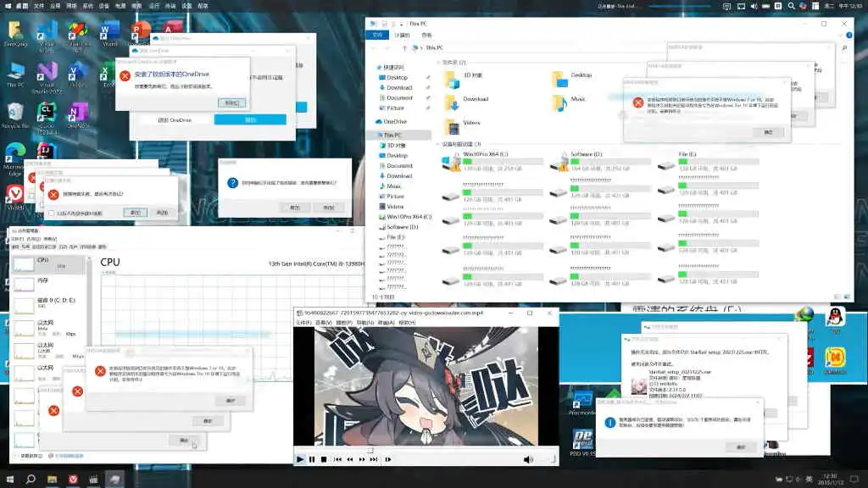This screenshot has height=488, width=868.
Task: Skip to next track in media player
Action: 374,459
